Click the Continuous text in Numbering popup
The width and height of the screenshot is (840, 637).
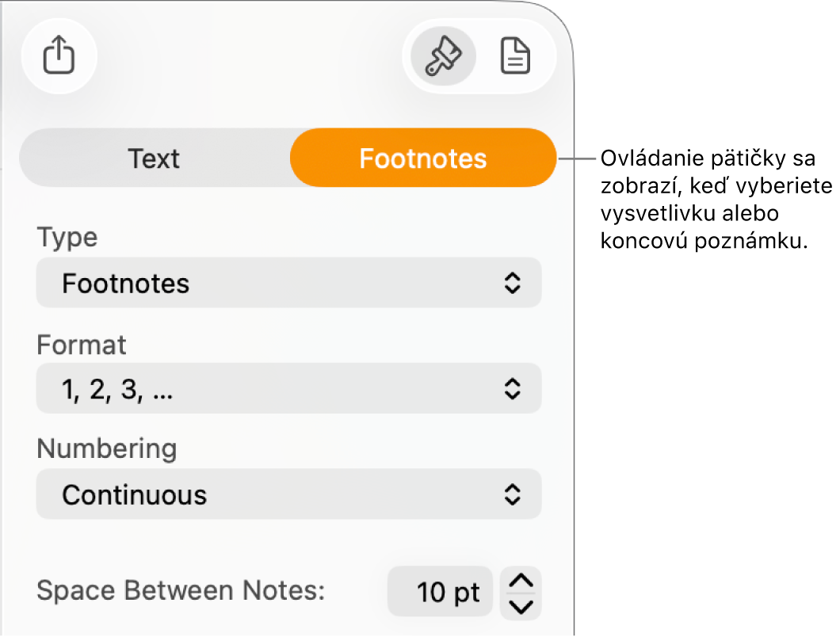tap(135, 494)
